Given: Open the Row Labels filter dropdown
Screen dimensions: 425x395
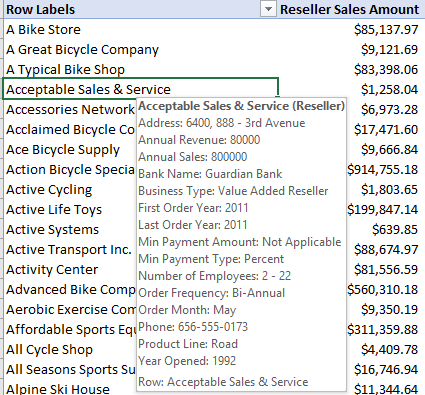Looking at the screenshot, I should [x=268, y=9].
